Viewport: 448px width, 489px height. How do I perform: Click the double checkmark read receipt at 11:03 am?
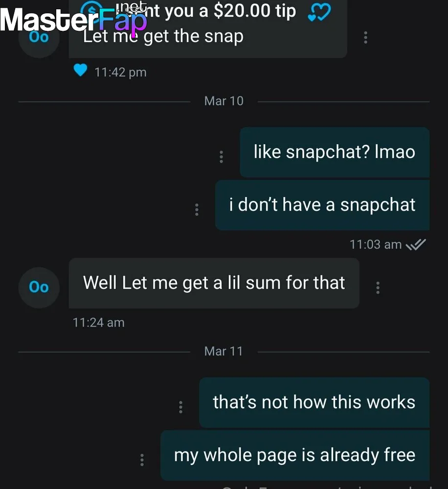[x=416, y=244]
